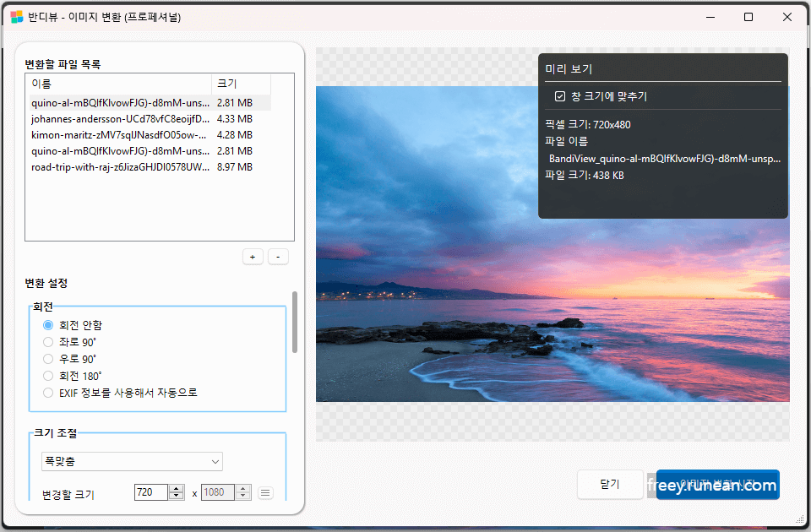Click the 닫기 button to close
811x532 pixels.
pyautogui.click(x=610, y=484)
